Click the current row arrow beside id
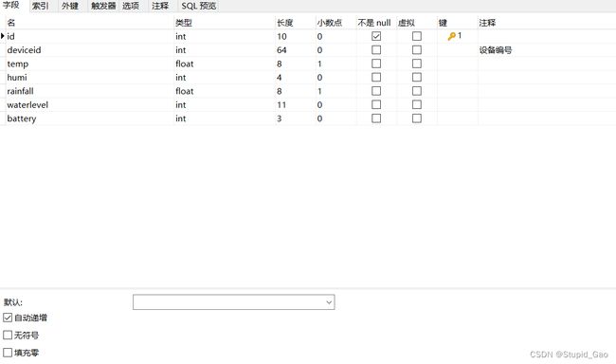This screenshot has height=364, width=616. [2, 36]
